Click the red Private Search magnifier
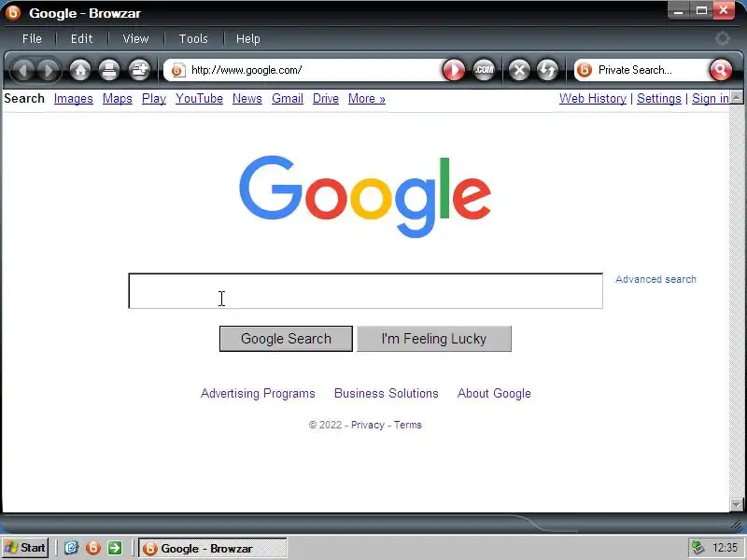 pyautogui.click(x=720, y=70)
